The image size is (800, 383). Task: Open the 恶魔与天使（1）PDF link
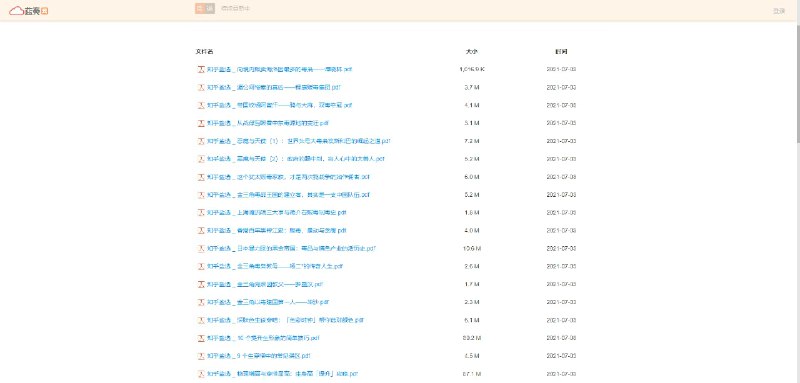click(298, 141)
